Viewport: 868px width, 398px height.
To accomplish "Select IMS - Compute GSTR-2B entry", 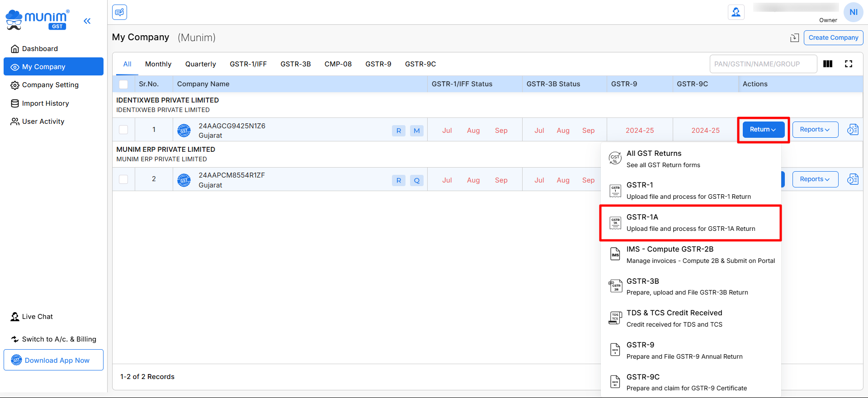I will pos(691,255).
